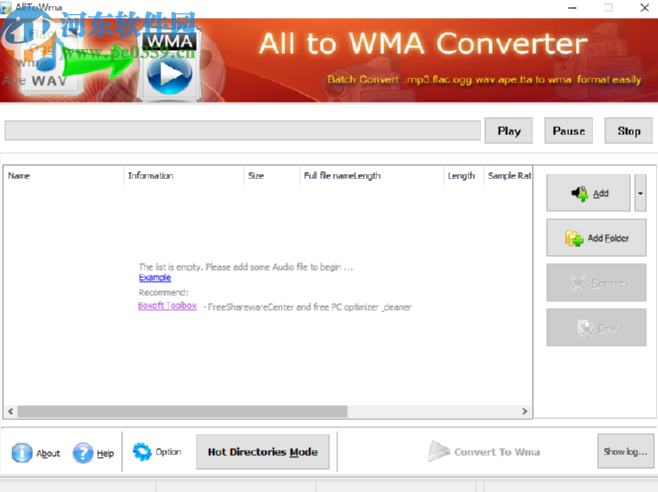Stop playback with the Stop button
Image resolution: width=658 pixels, height=492 pixels.
click(x=629, y=131)
